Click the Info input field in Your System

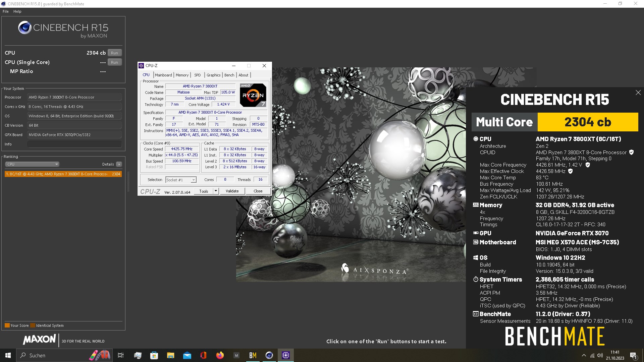click(74, 144)
